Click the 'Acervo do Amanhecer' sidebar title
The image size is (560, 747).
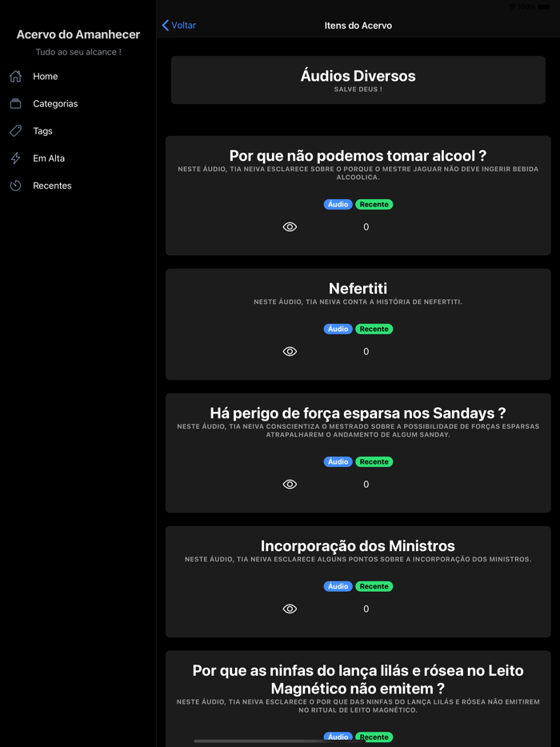coord(78,34)
